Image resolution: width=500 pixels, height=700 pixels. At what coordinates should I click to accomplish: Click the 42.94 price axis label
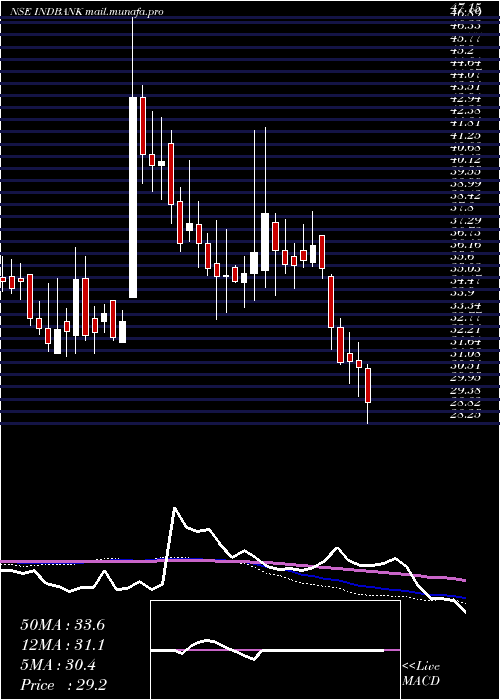[x=466, y=98]
